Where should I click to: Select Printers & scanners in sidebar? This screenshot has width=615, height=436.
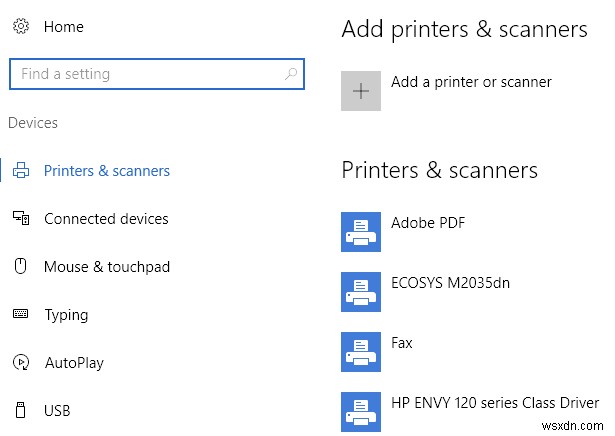pyautogui.click(x=106, y=171)
